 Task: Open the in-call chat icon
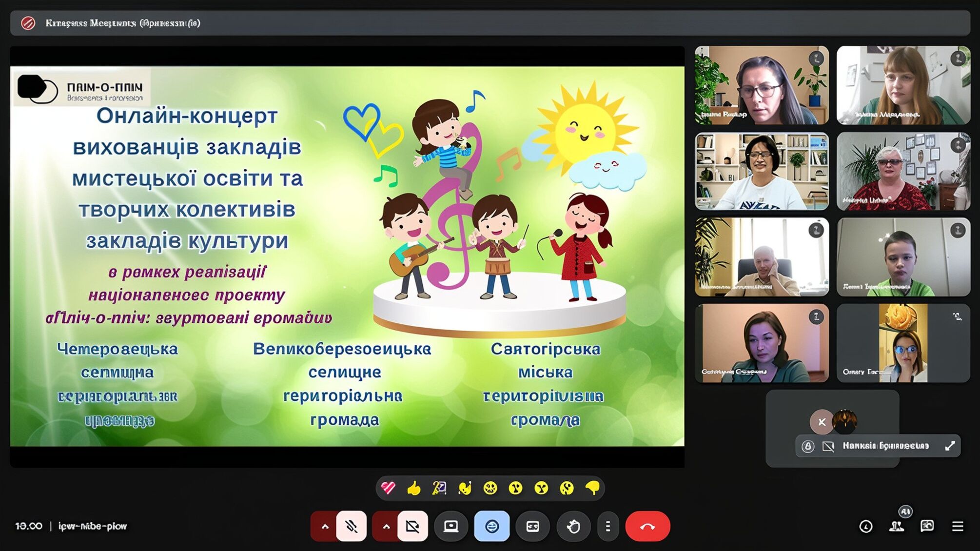click(927, 526)
